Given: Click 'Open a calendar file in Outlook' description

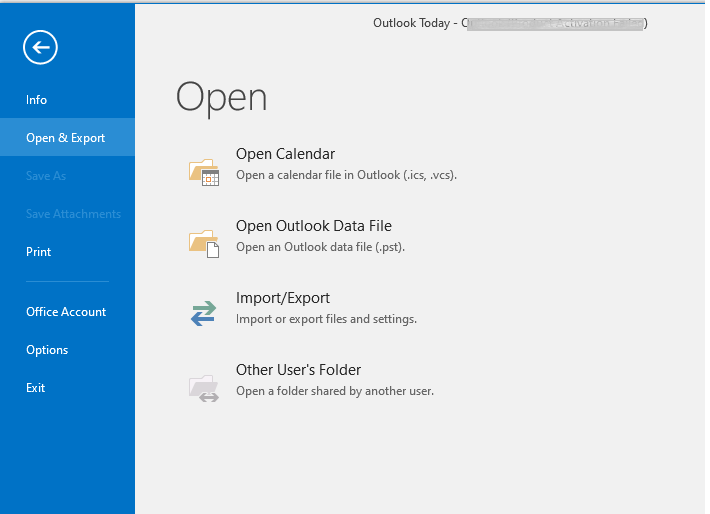Looking at the screenshot, I should click(x=346, y=175).
